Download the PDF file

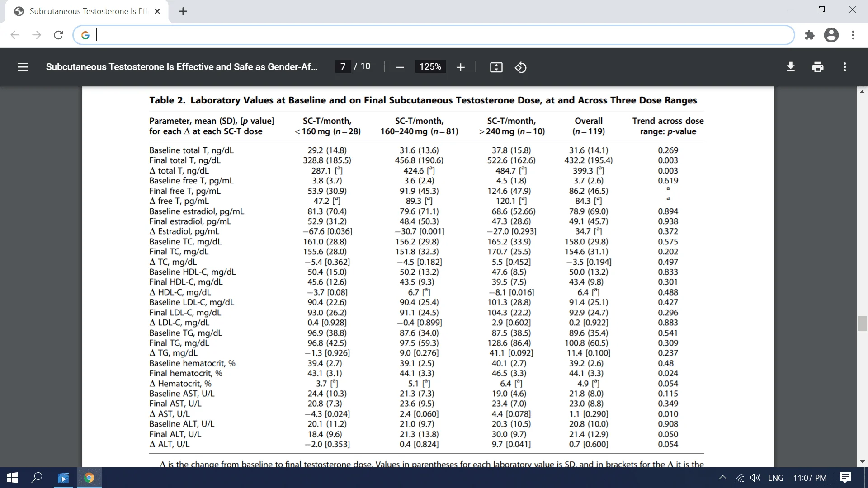click(790, 67)
